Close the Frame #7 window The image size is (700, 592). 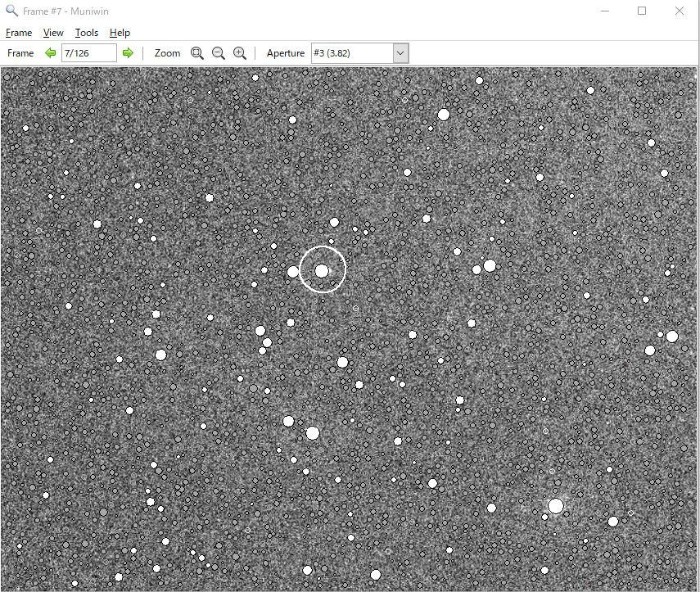coord(680,11)
